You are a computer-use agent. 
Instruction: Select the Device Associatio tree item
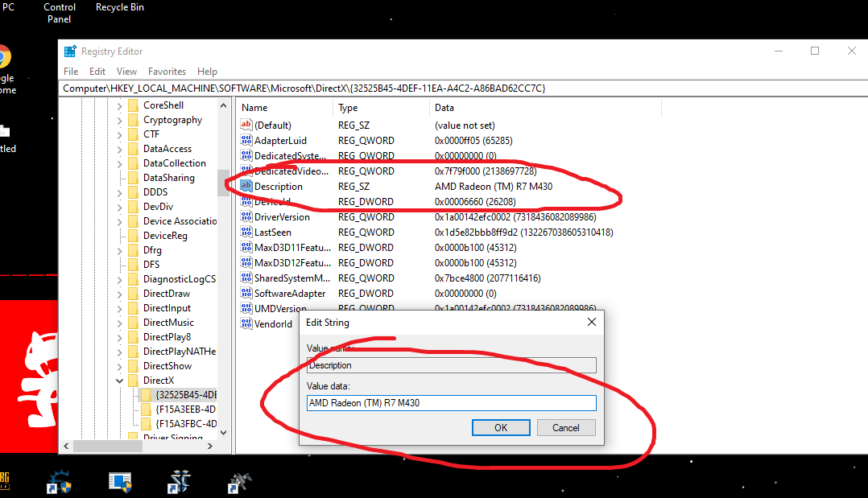[x=180, y=221]
